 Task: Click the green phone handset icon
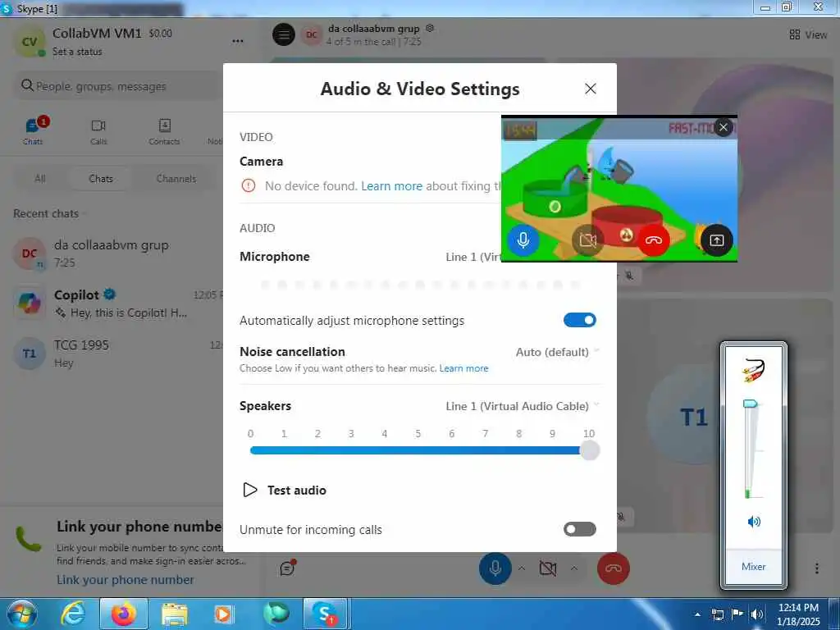pos(29,539)
